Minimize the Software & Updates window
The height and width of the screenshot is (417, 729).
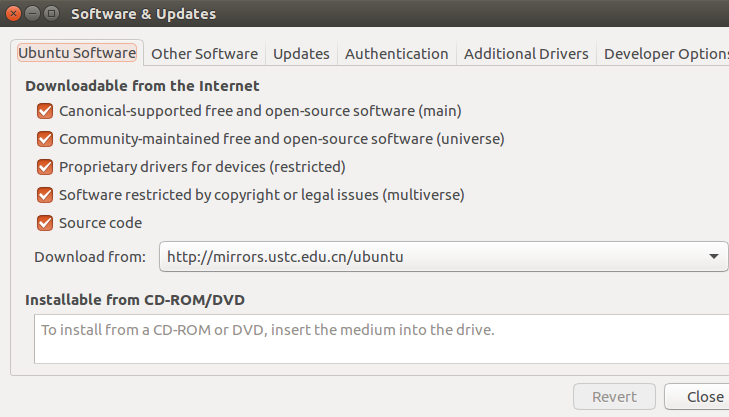point(33,13)
